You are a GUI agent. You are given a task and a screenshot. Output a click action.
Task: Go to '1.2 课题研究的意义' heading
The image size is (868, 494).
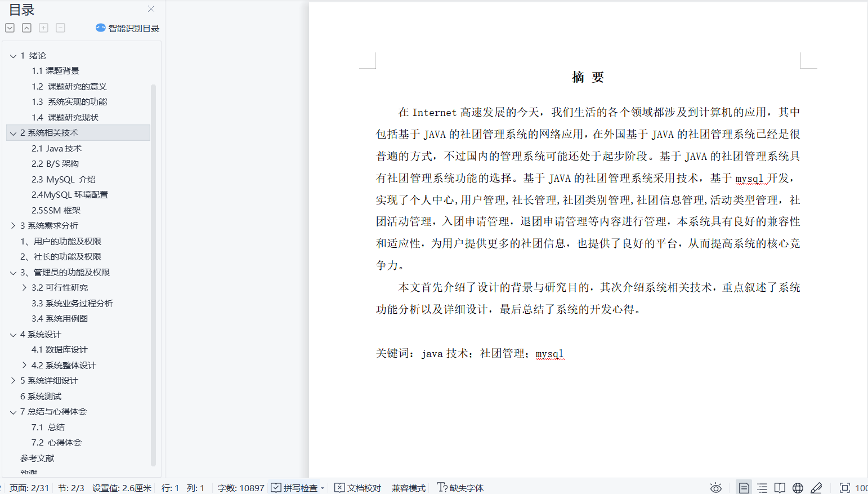[69, 86]
